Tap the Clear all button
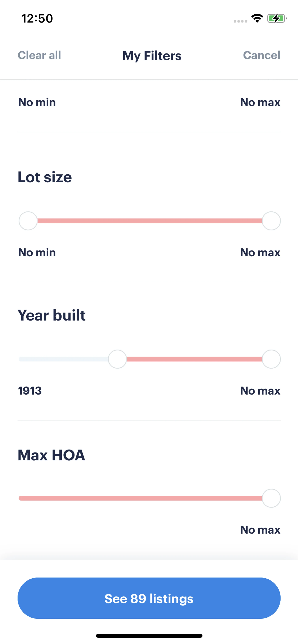 coord(39,55)
